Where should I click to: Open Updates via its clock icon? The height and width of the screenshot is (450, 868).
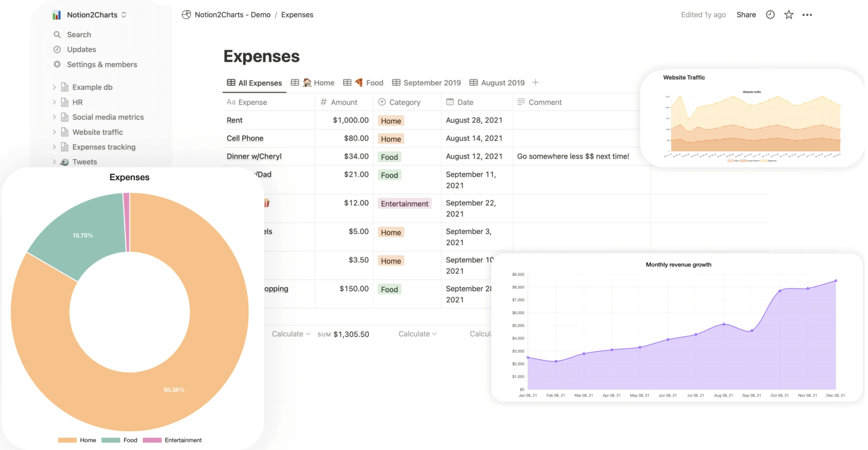(57, 49)
